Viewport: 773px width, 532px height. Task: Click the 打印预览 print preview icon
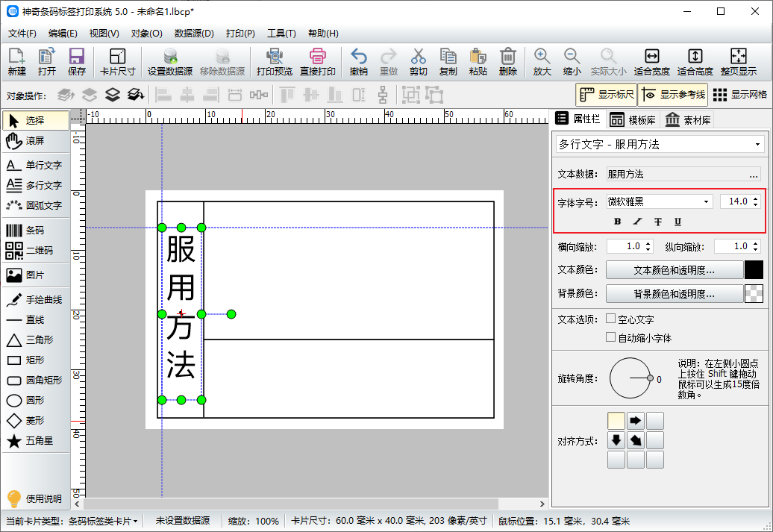point(274,57)
